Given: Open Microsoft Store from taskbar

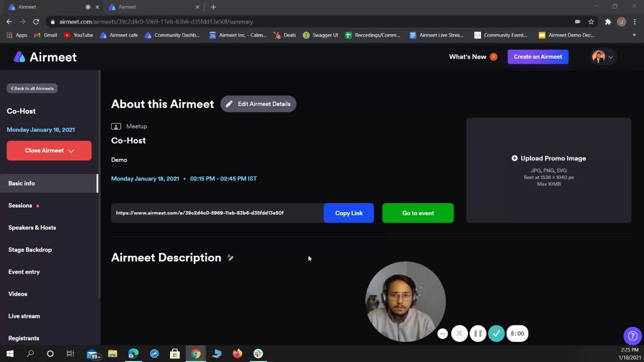Looking at the screenshot, I should [175, 353].
